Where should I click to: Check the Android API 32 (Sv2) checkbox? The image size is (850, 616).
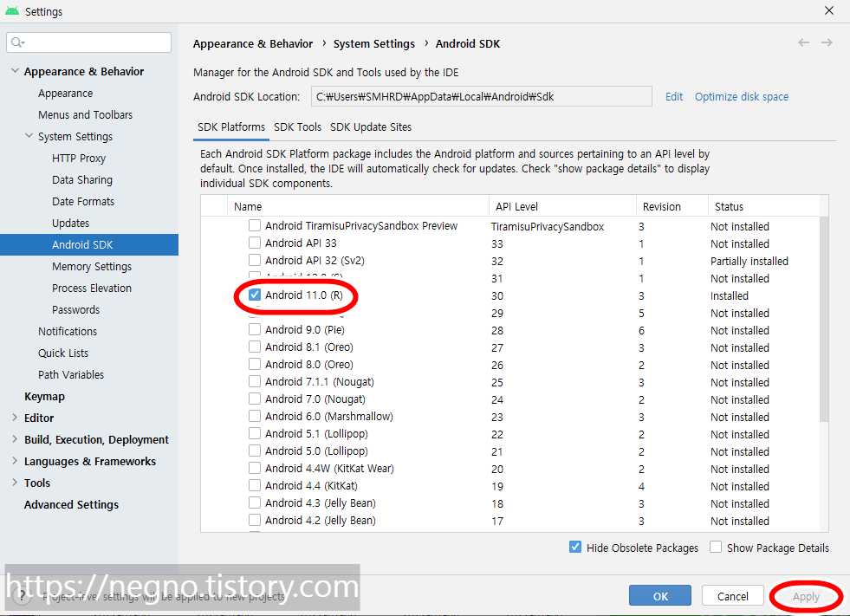254,260
